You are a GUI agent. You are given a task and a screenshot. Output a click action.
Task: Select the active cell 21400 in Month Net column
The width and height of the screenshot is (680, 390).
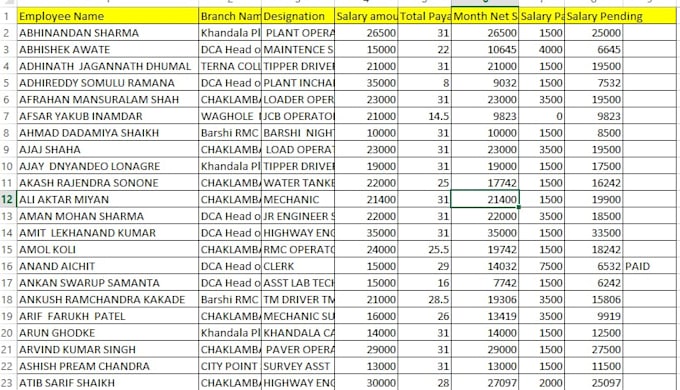485,200
